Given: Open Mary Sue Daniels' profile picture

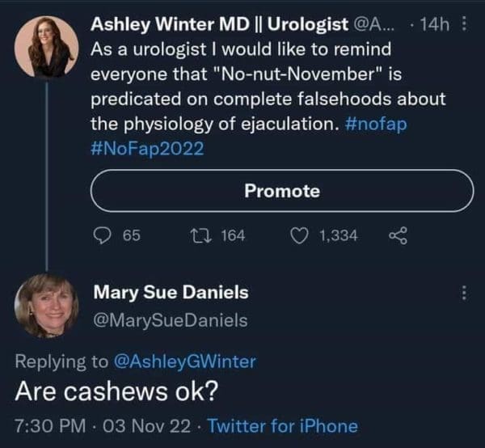Looking at the screenshot, I should pyautogui.click(x=47, y=306).
